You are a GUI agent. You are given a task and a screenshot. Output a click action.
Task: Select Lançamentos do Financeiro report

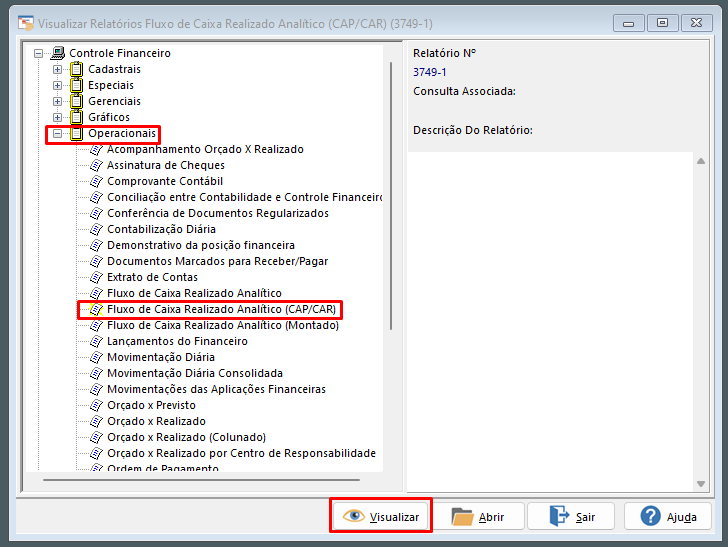point(177,342)
